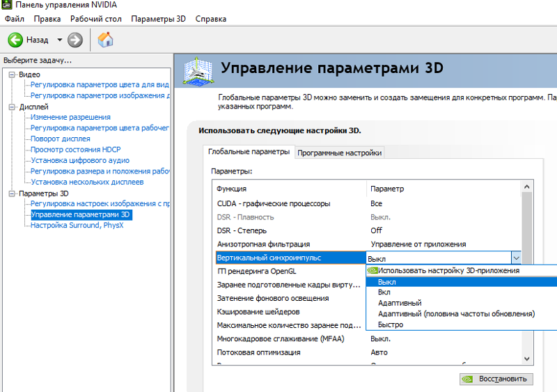Screen dimensions: 557x392
Task: Open the Home icon in toolbar
Action: [x=105, y=40]
